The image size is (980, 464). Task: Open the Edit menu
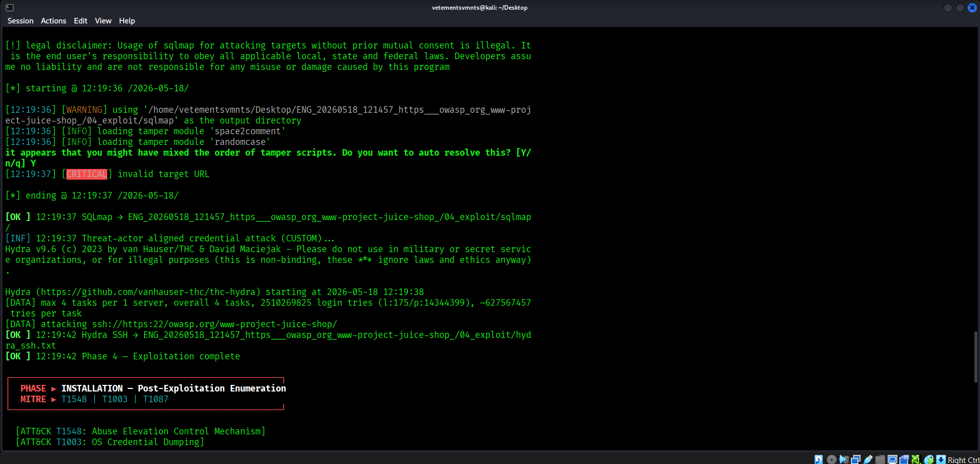pos(81,21)
